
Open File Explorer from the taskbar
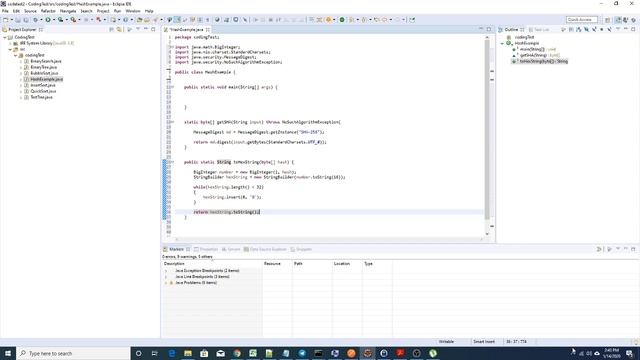[188, 353]
